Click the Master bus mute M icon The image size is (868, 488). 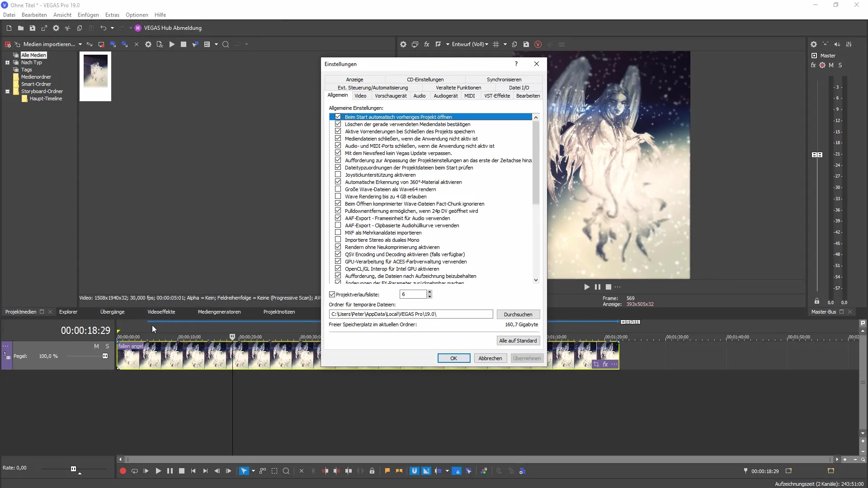click(x=831, y=65)
